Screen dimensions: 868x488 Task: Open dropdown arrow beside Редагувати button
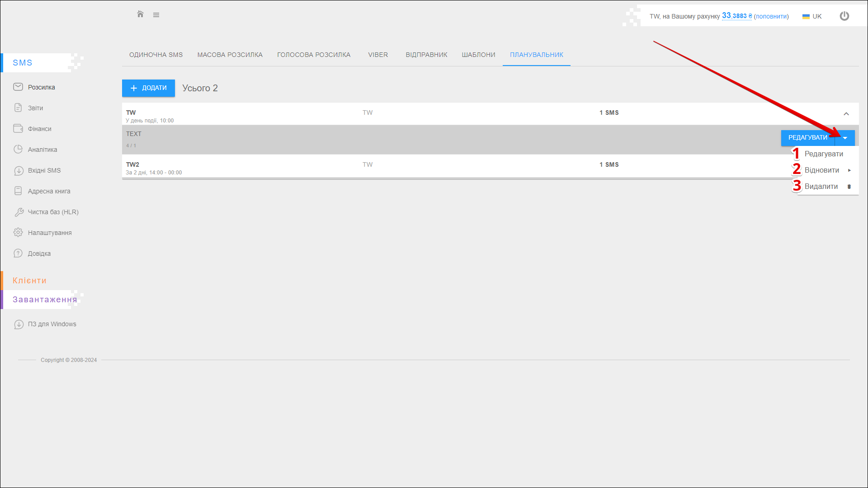click(x=845, y=138)
